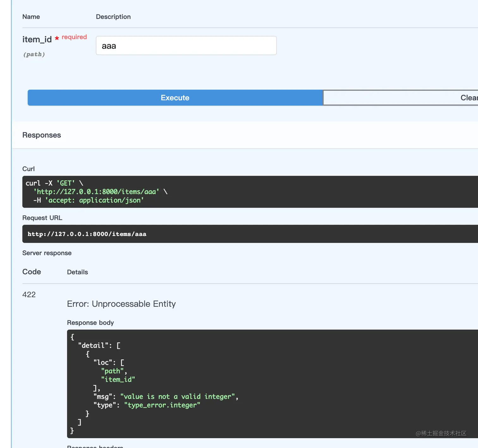Click the red required label
Image resolution: width=478 pixels, height=448 pixels.
tap(74, 37)
